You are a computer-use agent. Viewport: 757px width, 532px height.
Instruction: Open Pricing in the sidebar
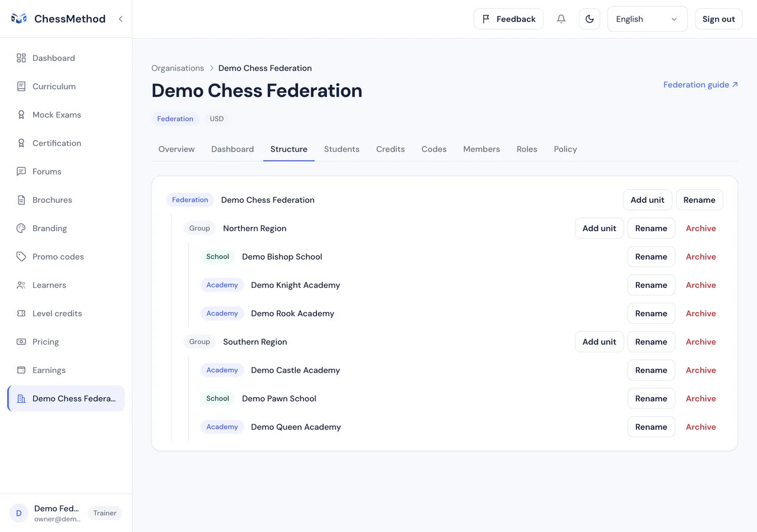coord(66,342)
